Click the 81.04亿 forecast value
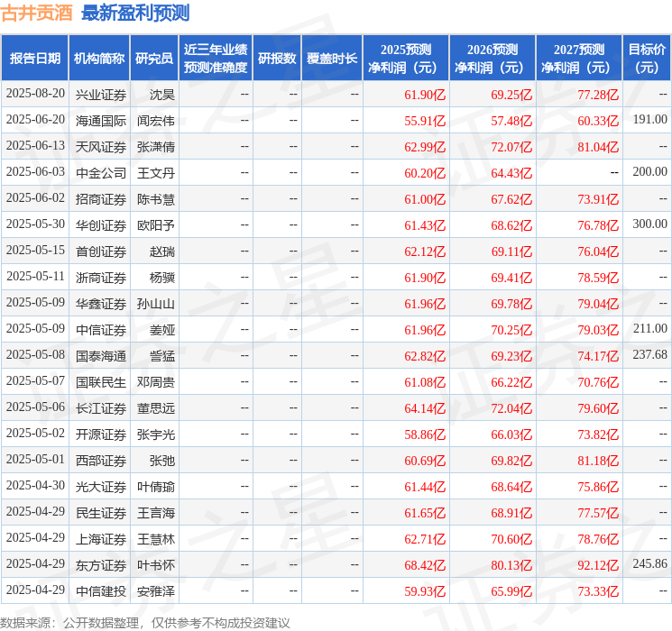Image resolution: width=672 pixels, height=631 pixels. pyautogui.click(x=598, y=147)
